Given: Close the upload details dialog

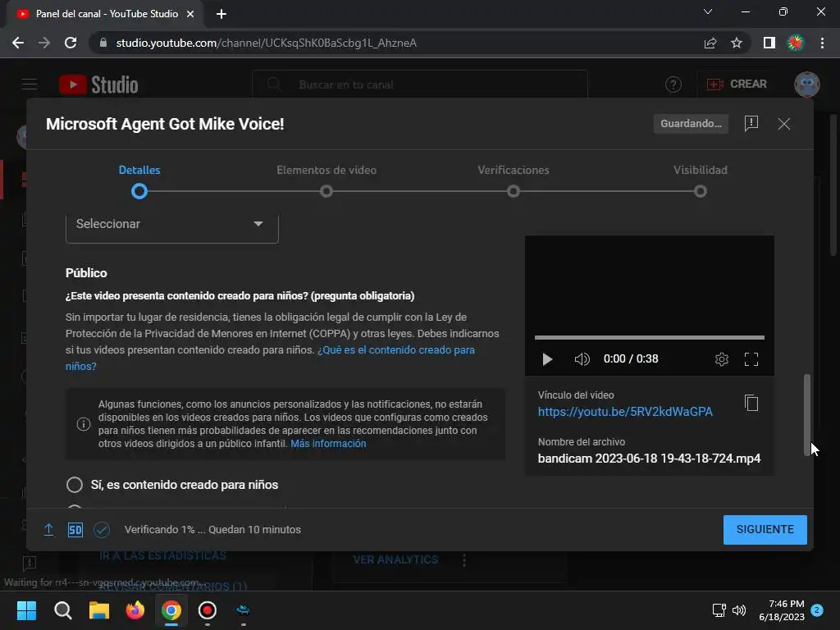Looking at the screenshot, I should click(x=783, y=124).
